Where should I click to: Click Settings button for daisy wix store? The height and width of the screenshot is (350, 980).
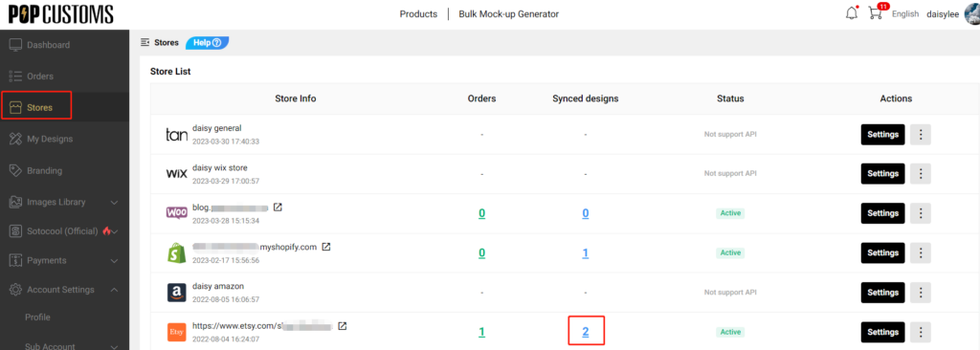coord(882,173)
